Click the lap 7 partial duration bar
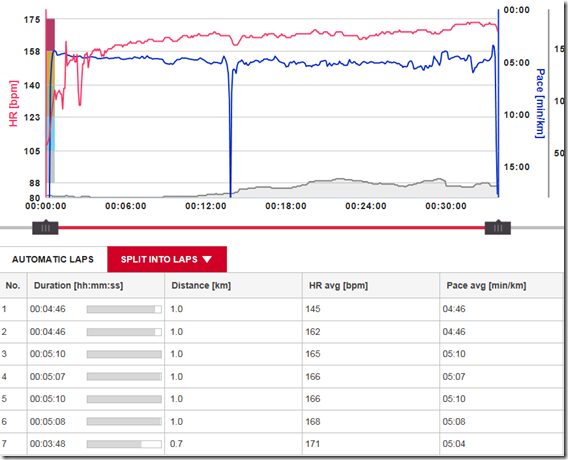The height and width of the screenshot is (460, 568). tap(124, 444)
